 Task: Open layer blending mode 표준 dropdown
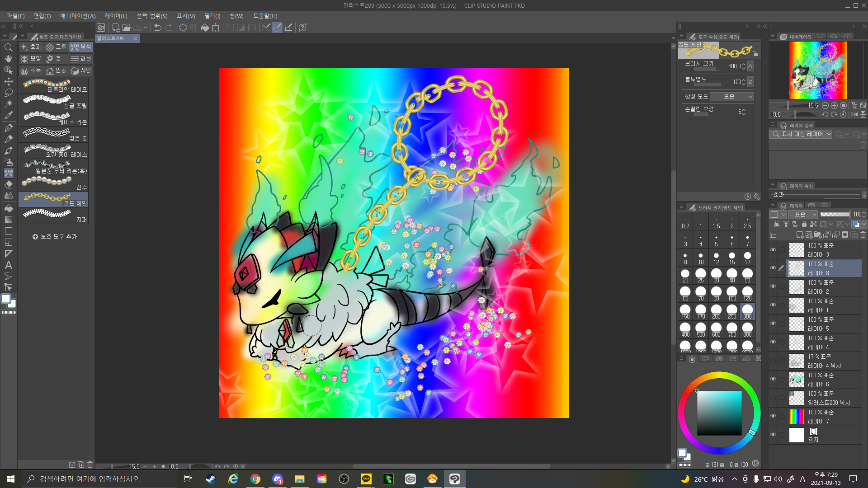pos(802,215)
